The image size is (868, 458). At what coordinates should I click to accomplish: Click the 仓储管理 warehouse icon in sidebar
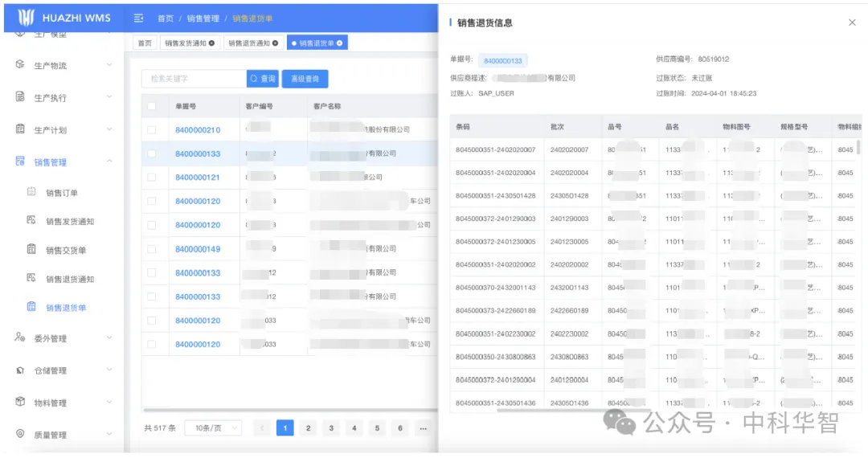pos(20,370)
